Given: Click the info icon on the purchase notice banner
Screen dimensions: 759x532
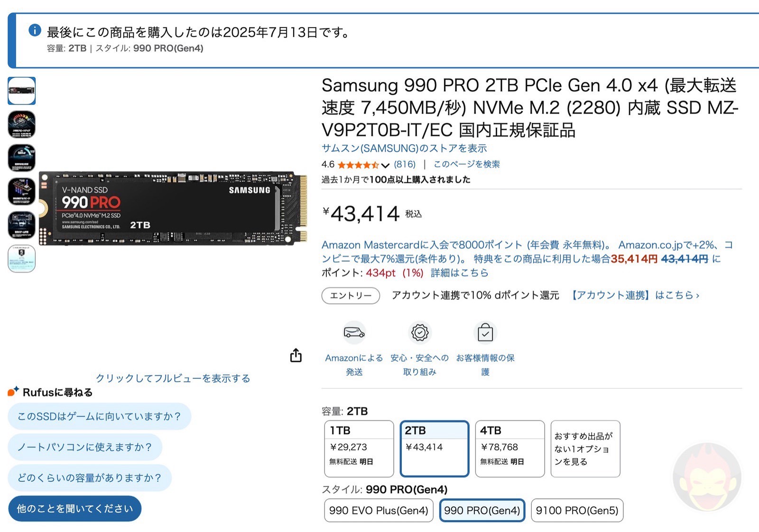Looking at the screenshot, I should [34, 29].
